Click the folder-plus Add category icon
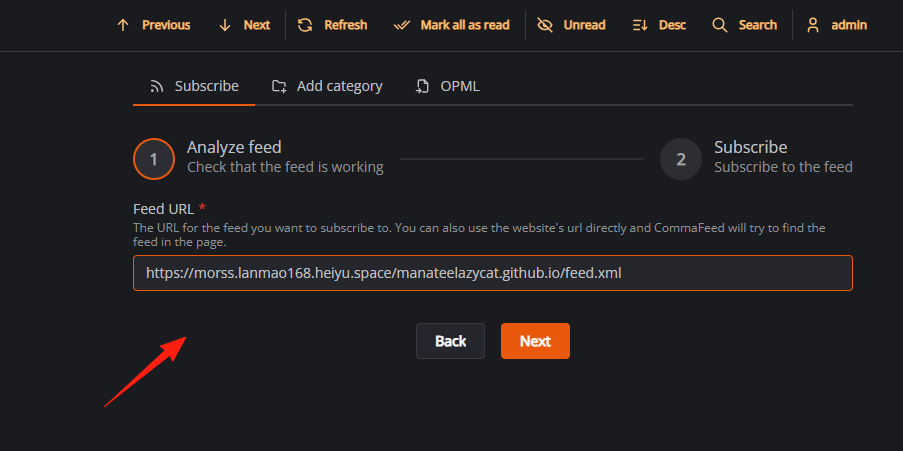Viewport: 903px width, 451px height. tap(279, 86)
